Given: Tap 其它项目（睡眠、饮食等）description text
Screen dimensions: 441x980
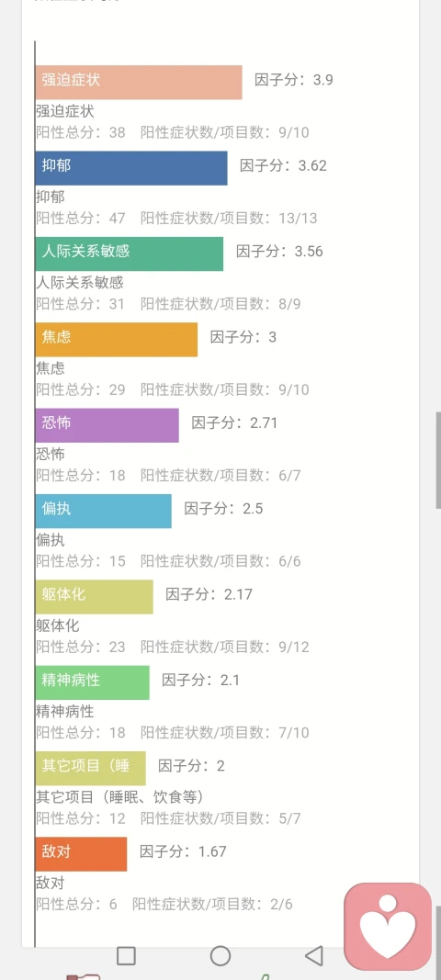Looking at the screenshot, I should [119, 797].
